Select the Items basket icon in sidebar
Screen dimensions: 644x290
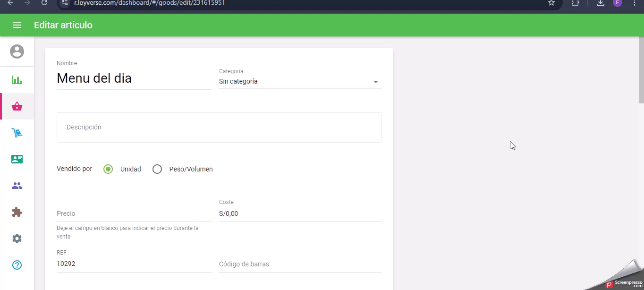click(x=17, y=106)
